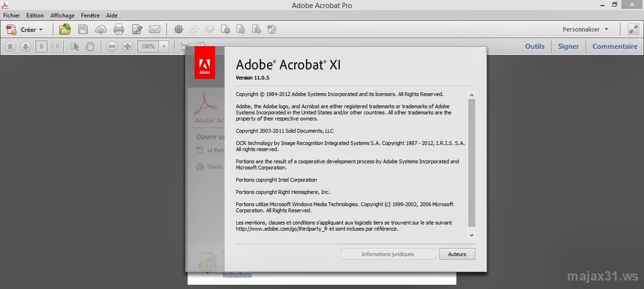Click the Print icon
This screenshot has width=644, height=289.
(119, 30)
